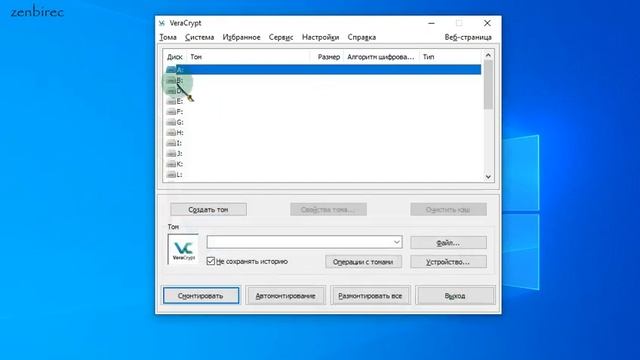Open the Справка menu
640x360 pixels.
pyautogui.click(x=362, y=37)
